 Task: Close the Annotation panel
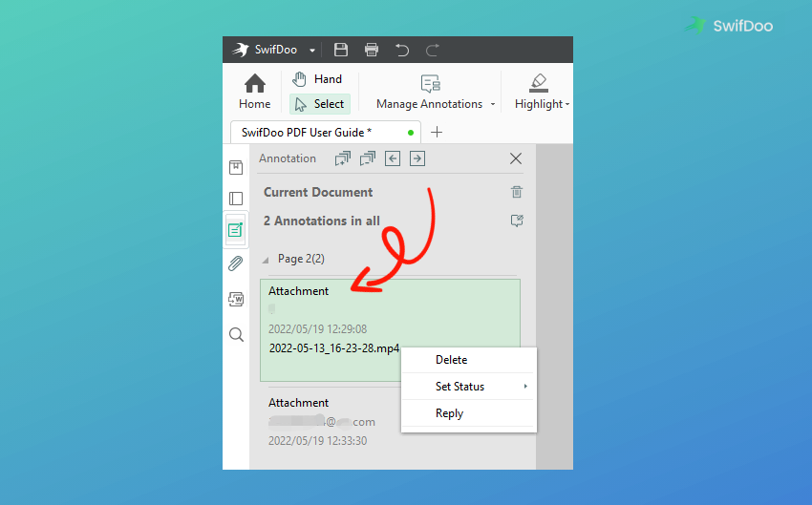(516, 158)
